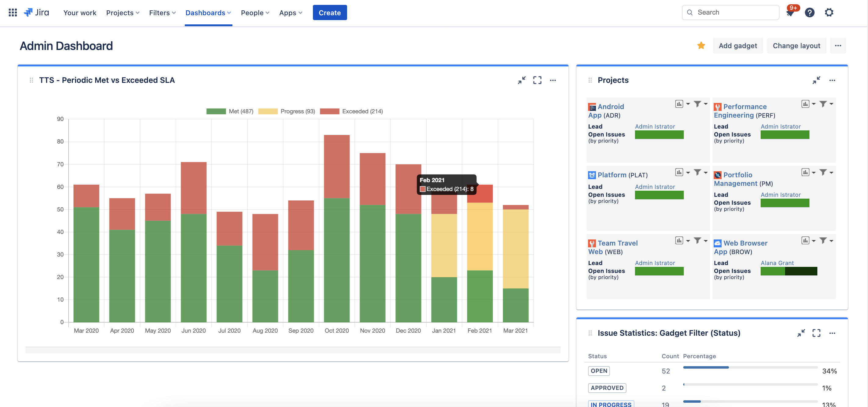Screen dimensions: 868x407
Task: Open the People menu
Action: pos(255,13)
